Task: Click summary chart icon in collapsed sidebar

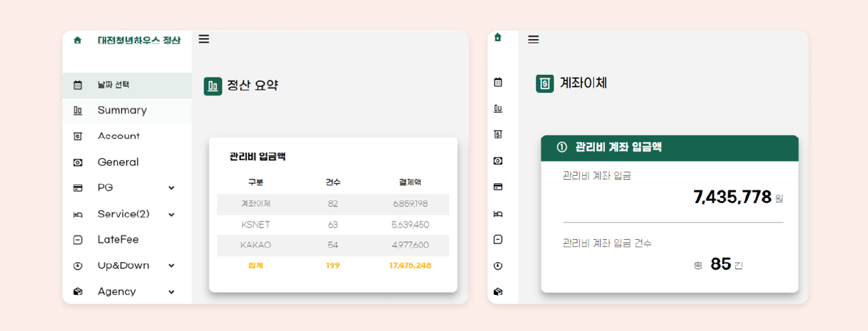Action: (497, 108)
